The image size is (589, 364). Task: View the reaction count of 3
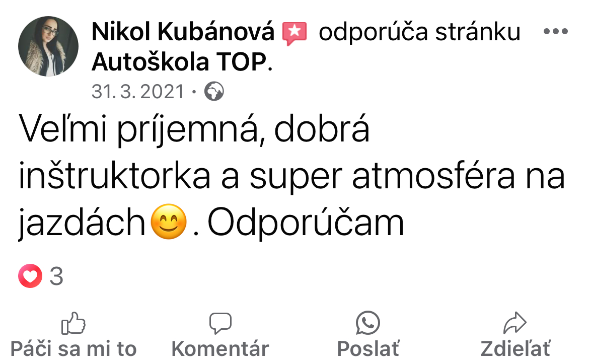(x=56, y=276)
